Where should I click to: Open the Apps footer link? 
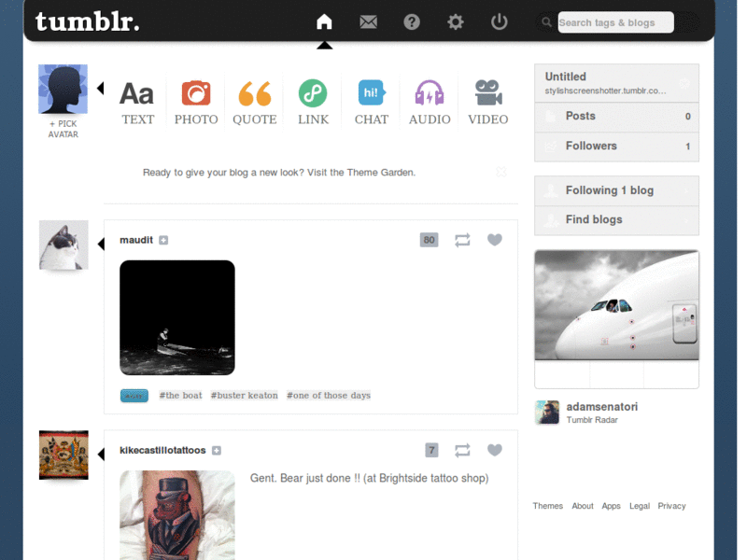tap(611, 506)
